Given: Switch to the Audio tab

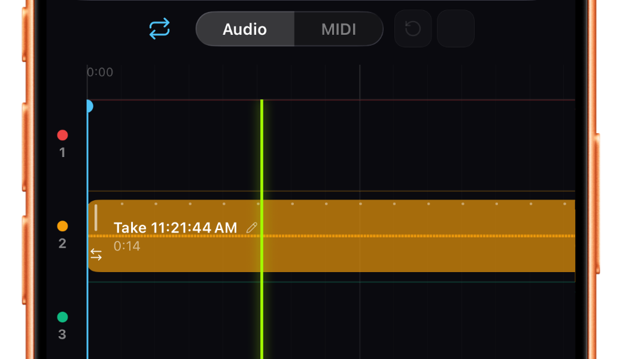Looking at the screenshot, I should (245, 29).
